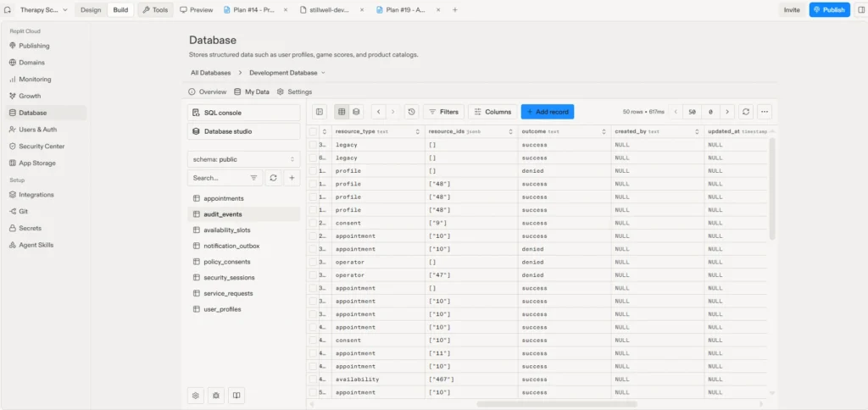Open Domains in sidebar
The width and height of the screenshot is (868, 410).
46,63
